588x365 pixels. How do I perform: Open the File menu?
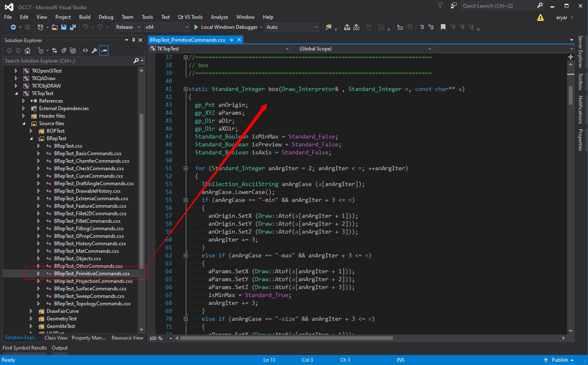(x=8, y=17)
